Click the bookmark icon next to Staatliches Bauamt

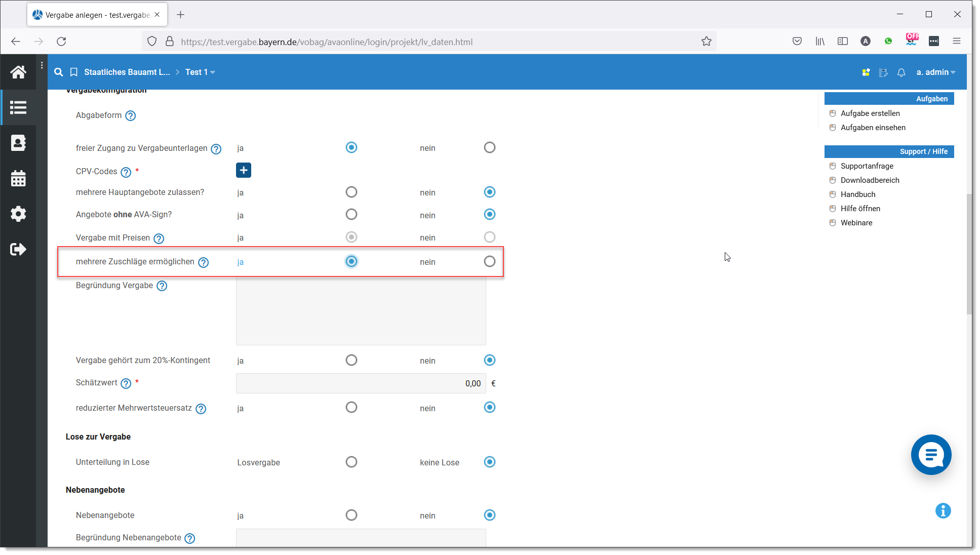[x=74, y=72]
